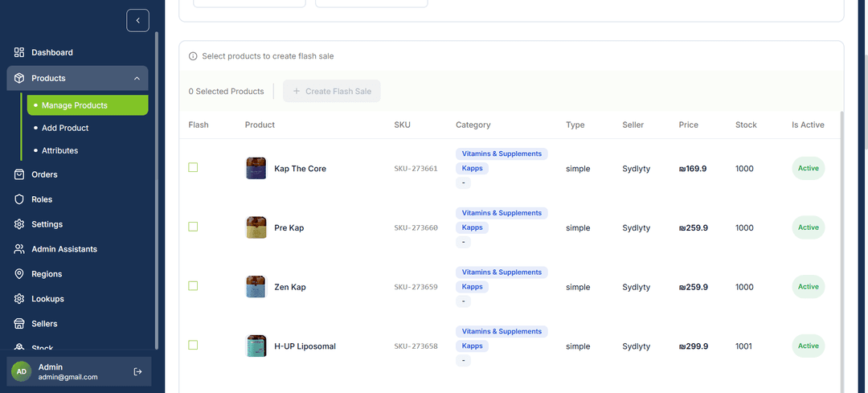Open Add Product submenu item
Screen dimensions: 868x393
(x=88, y=128)
